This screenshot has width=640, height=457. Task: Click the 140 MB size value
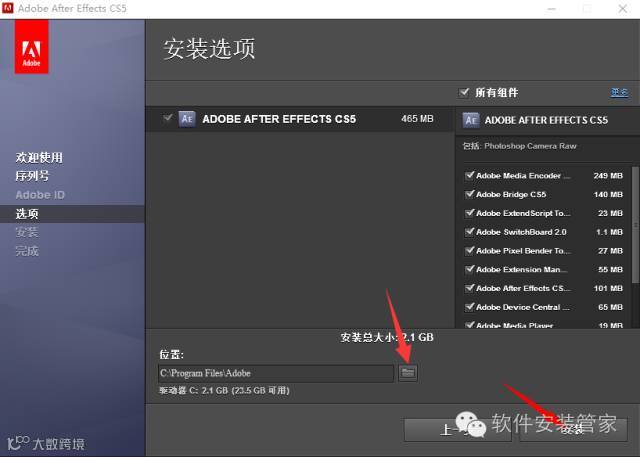click(x=608, y=194)
